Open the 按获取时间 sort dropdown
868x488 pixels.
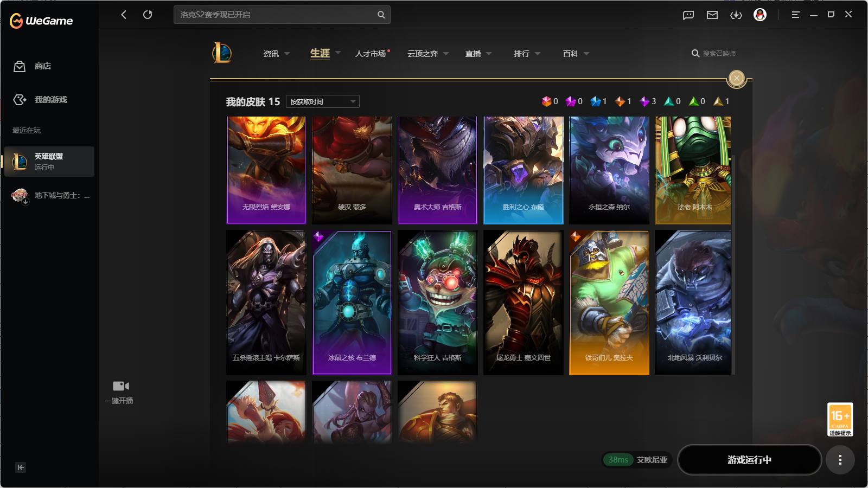click(x=323, y=101)
